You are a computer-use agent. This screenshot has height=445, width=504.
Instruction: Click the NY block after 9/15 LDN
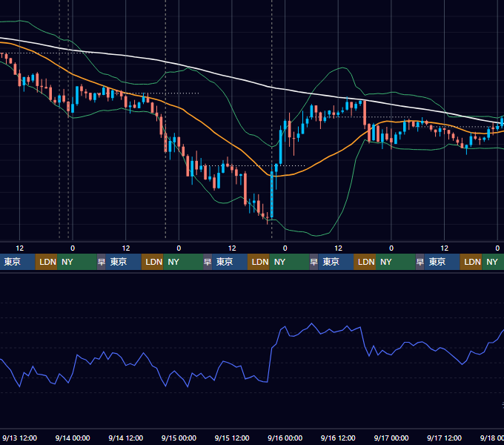coord(289,262)
